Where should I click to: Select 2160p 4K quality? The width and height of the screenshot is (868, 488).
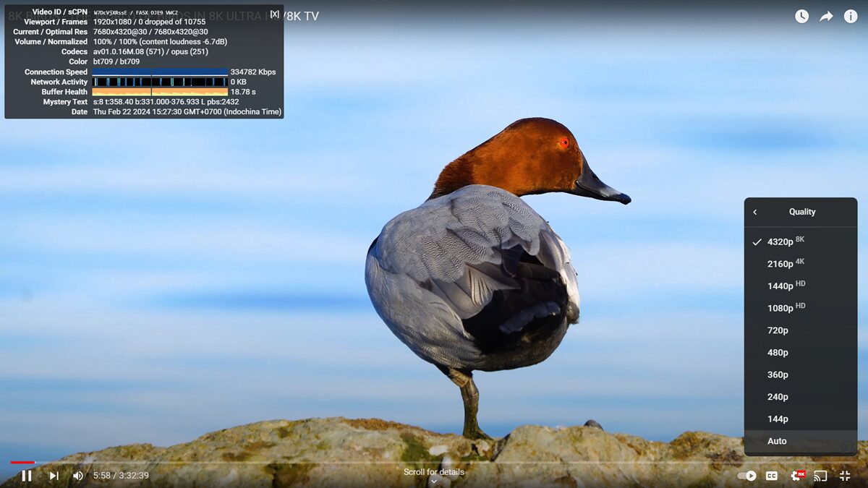801,264
